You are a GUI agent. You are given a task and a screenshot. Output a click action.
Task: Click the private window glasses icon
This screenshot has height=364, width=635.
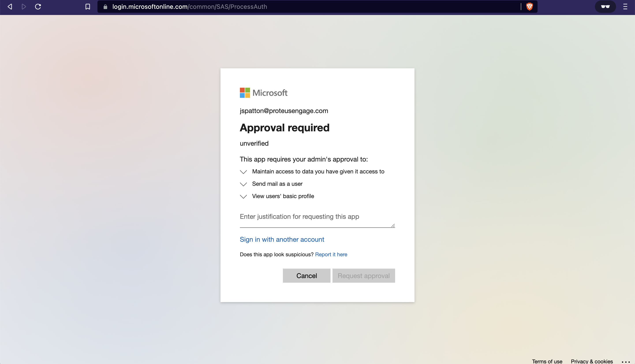coord(605,7)
